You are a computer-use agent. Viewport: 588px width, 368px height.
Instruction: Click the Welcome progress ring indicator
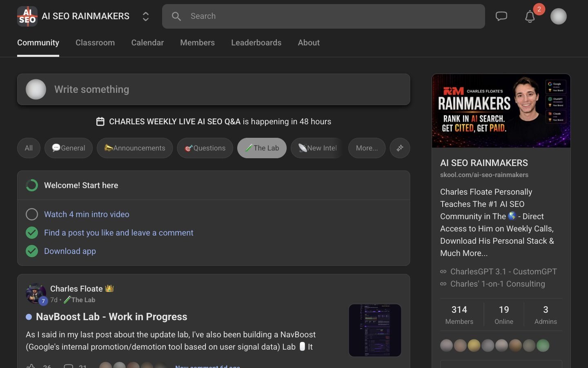point(32,185)
